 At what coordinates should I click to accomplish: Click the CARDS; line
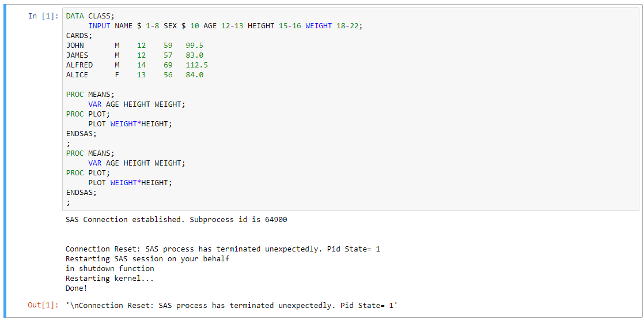coord(79,35)
